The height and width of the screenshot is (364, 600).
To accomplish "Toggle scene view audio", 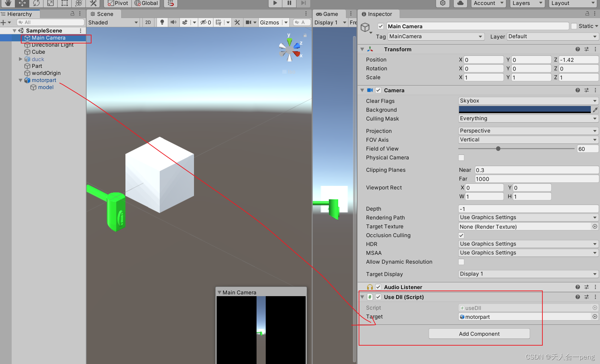I will pos(173,22).
